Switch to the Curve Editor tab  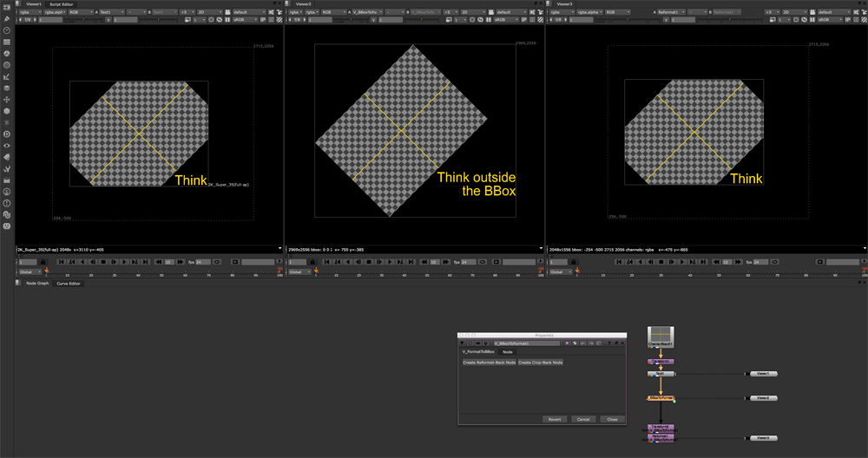point(69,283)
